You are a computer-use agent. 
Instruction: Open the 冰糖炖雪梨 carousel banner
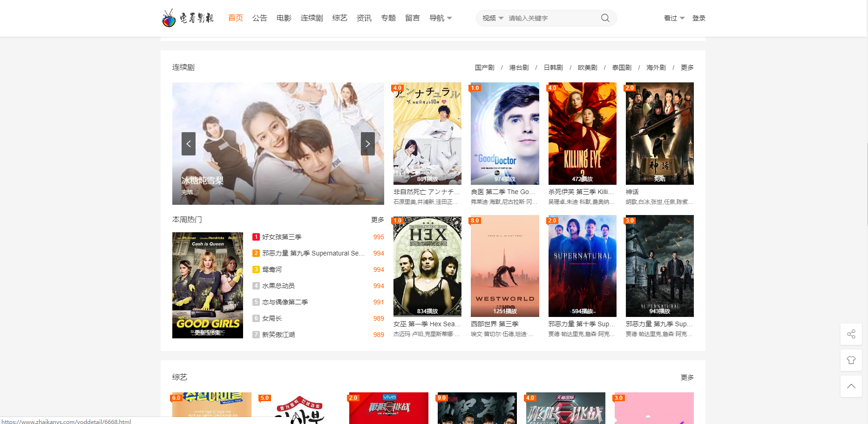coord(278,143)
